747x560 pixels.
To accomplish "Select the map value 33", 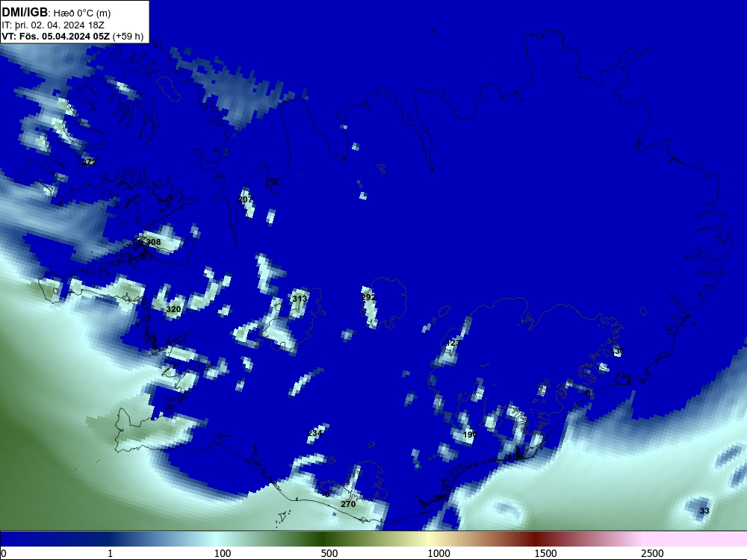I will tap(704, 511).
